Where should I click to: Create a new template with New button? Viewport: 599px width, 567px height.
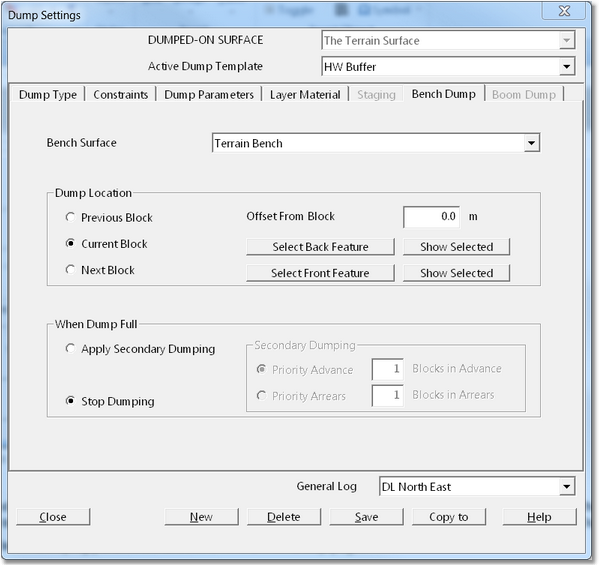tap(201, 517)
